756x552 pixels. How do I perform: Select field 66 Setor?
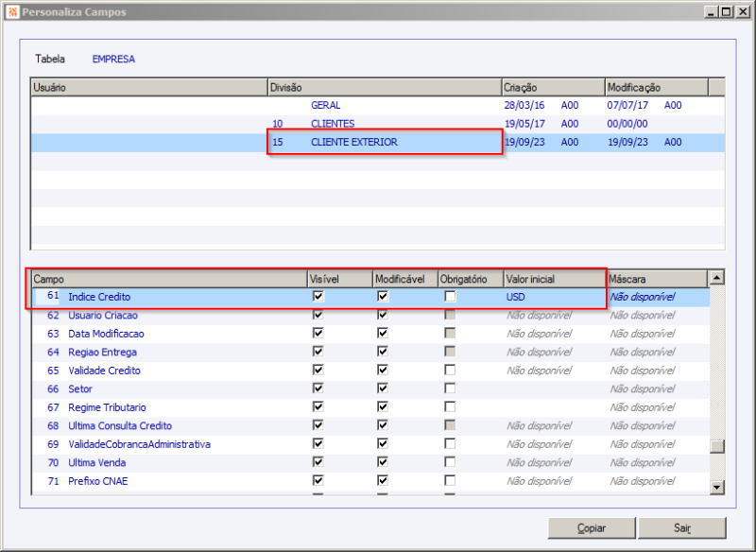click(x=370, y=388)
